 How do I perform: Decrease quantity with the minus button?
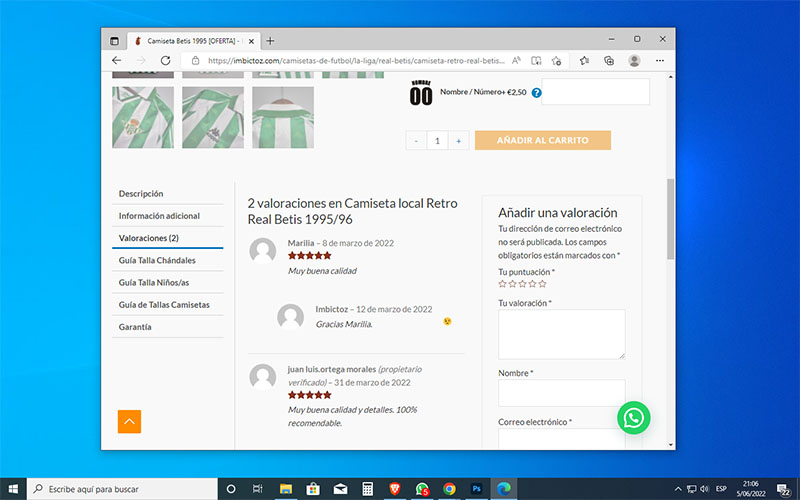click(416, 141)
